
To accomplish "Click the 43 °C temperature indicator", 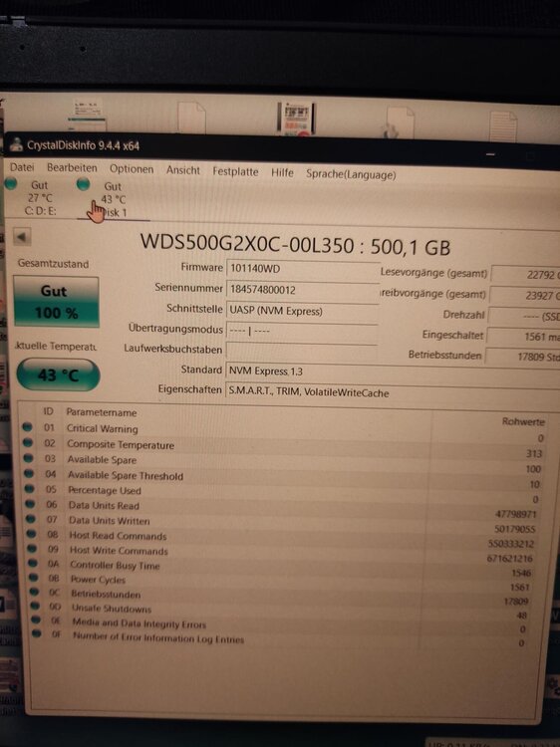I will coord(58,374).
